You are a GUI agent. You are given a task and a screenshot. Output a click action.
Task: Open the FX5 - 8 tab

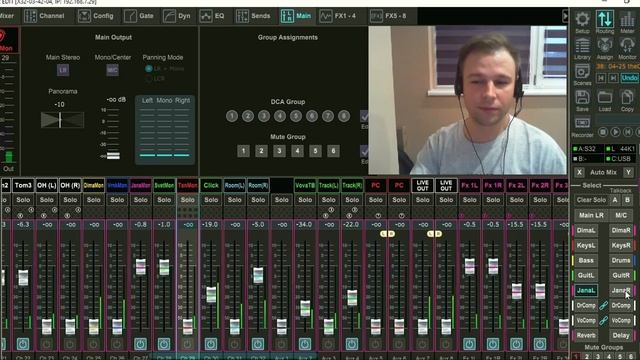click(x=389, y=16)
